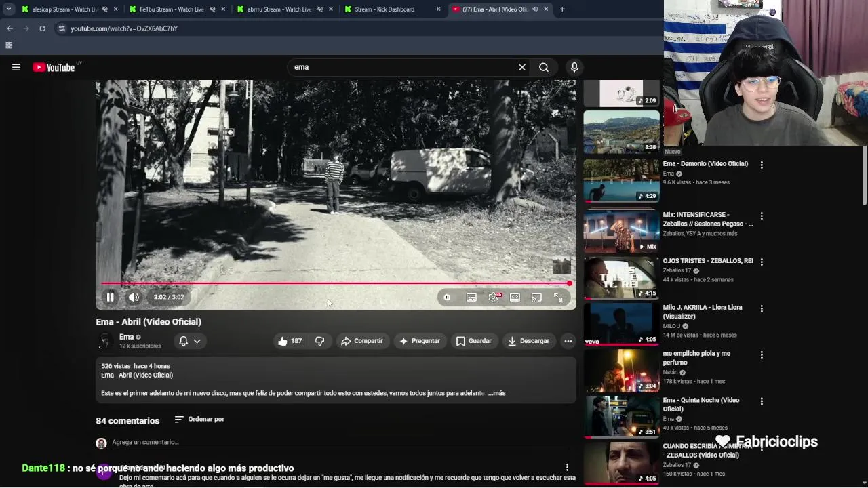Reload the current browser page
868x488 pixels.
pyautogui.click(x=42, y=28)
